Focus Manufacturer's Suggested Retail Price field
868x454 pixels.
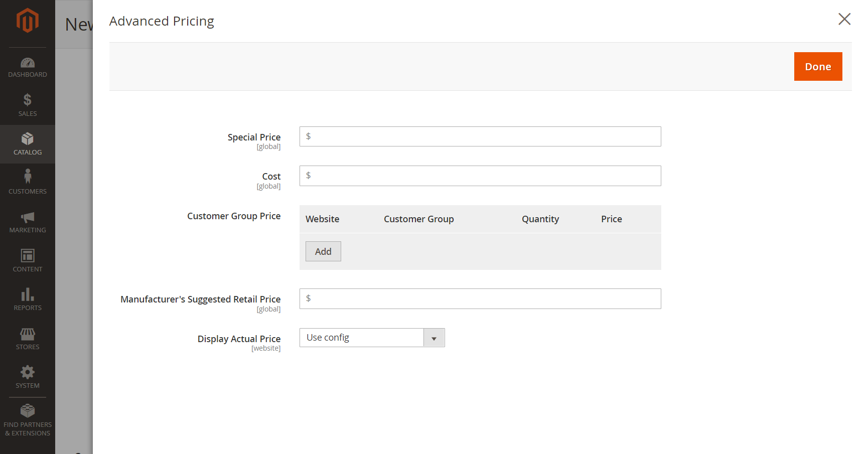pyautogui.click(x=480, y=298)
